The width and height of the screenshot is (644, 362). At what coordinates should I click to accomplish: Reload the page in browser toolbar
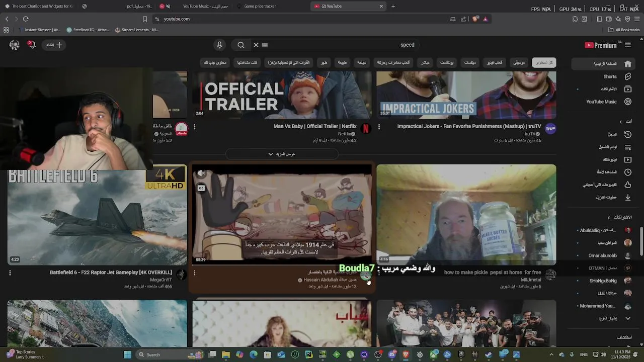26,19
